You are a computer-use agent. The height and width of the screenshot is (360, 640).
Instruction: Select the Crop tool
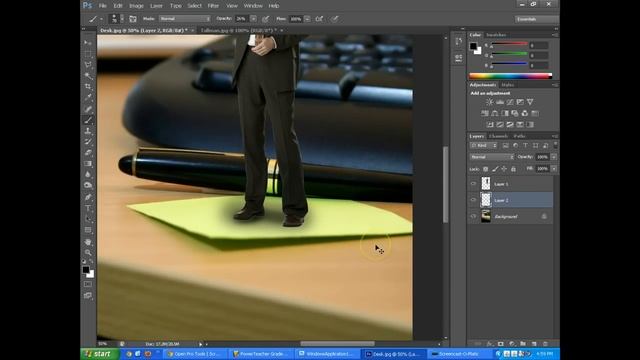(88, 87)
